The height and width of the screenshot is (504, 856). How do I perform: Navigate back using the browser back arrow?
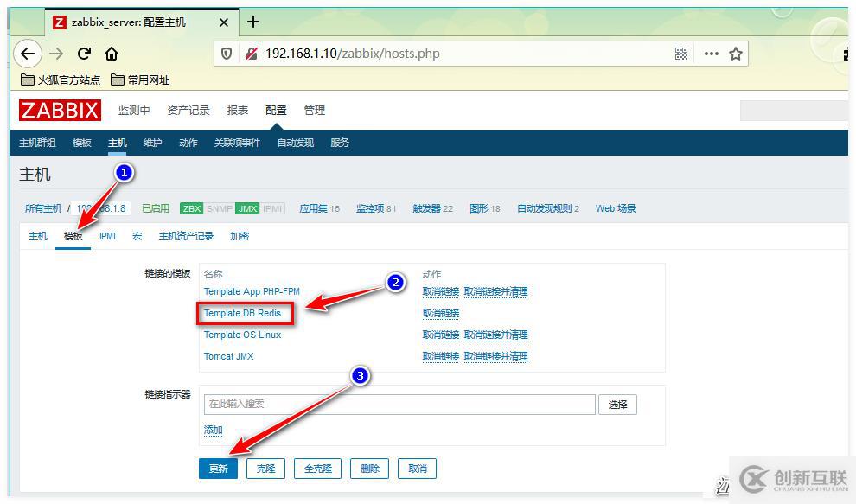[x=27, y=54]
